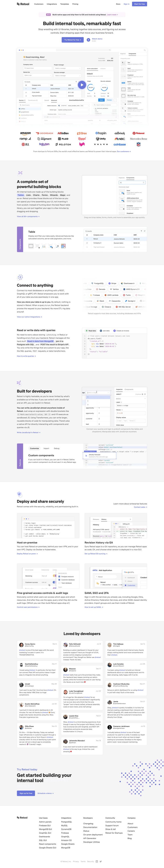Open Templates in the top navigation
The width and height of the screenshot is (164, 868).
[x=65, y=4]
